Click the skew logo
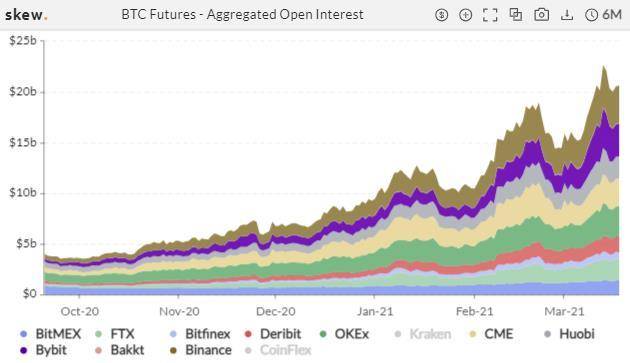 26,15
